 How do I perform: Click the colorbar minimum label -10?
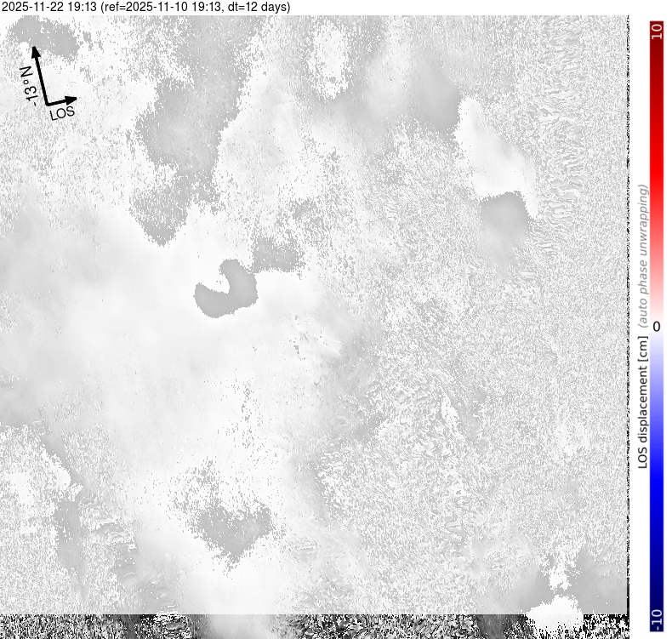coord(656,620)
